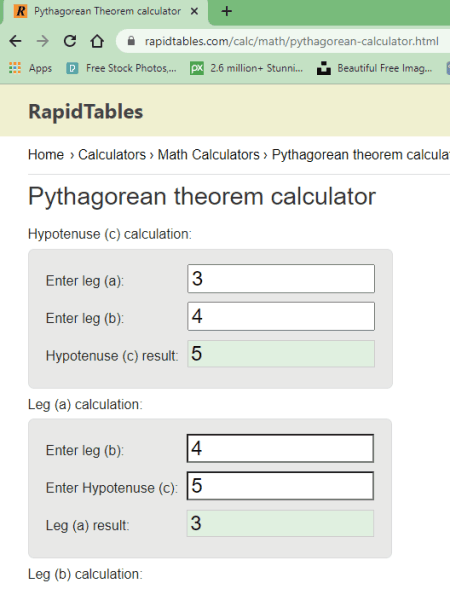This screenshot has width=450, height=589.
Task: Click the browser Forward arrow
Action: pyautogui.click(x=42, y=41)
